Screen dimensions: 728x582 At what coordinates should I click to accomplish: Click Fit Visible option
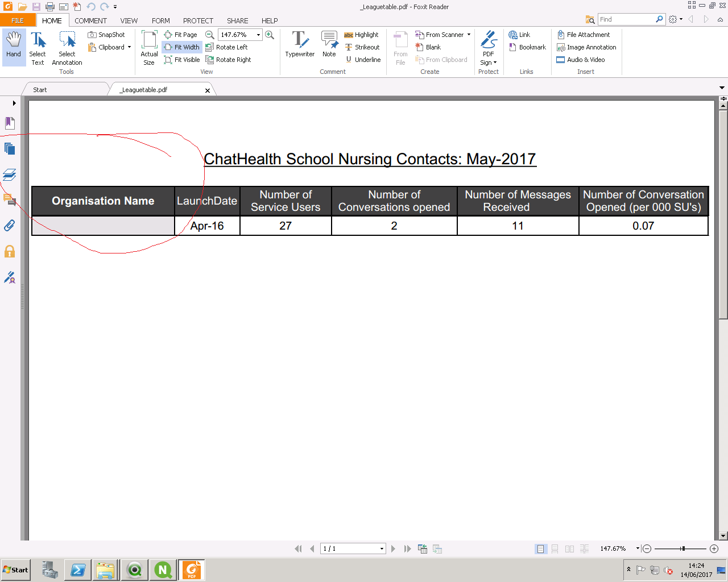coord(181,60)
